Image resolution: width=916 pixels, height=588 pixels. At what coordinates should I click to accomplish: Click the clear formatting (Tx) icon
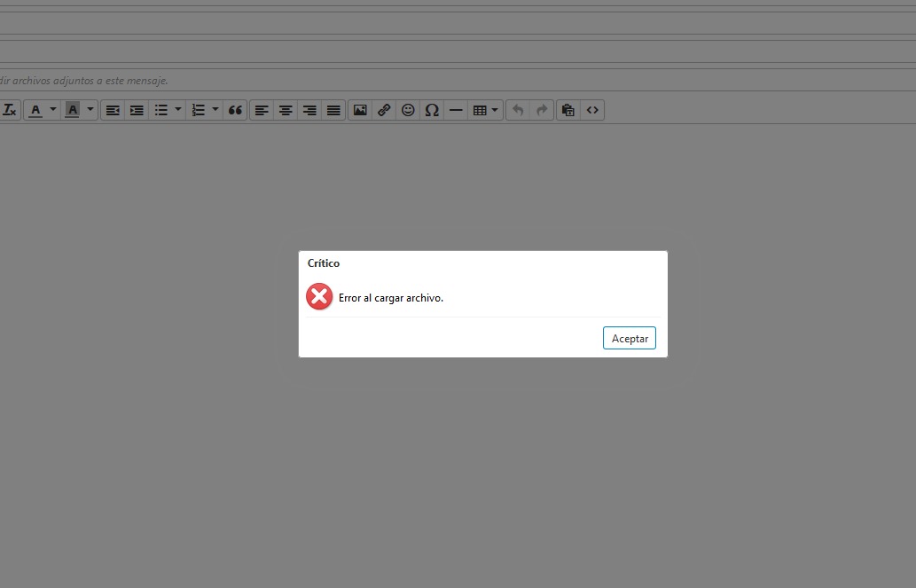pos(10,110)
